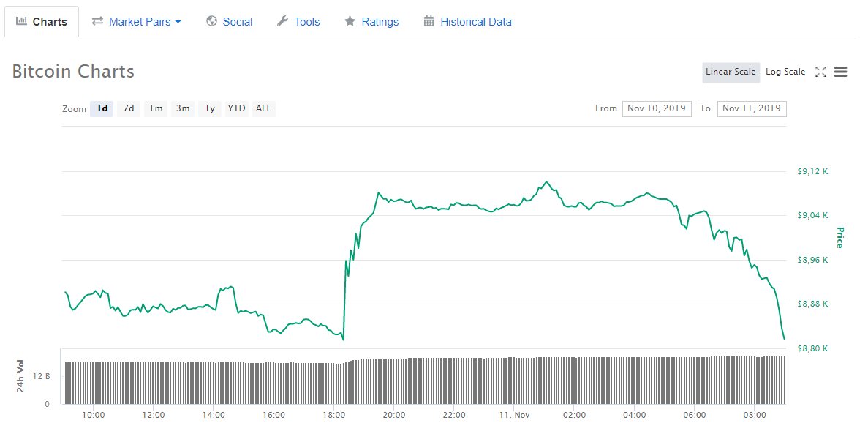Click the Ratings star icon
This screenshot has width=868, height=423.
[x=350, y=21]
